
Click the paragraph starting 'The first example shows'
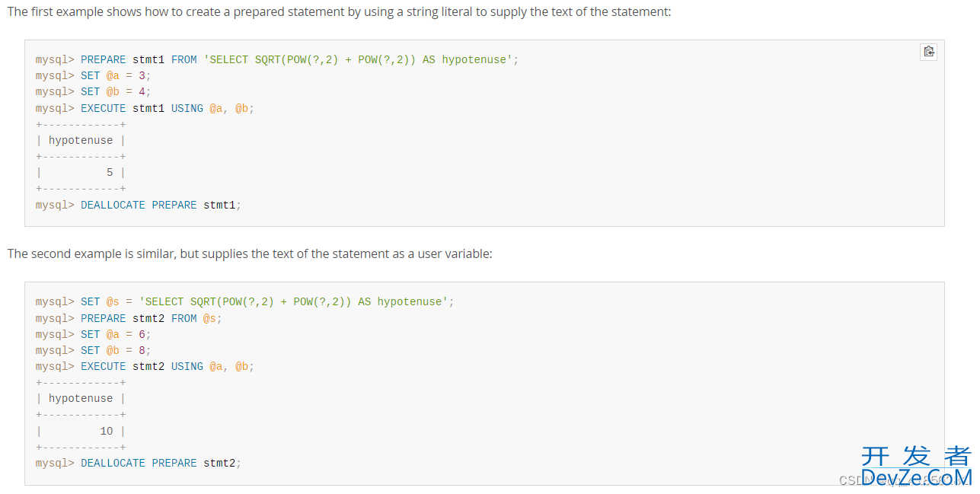pyautogui.click(x=339, y=12)
